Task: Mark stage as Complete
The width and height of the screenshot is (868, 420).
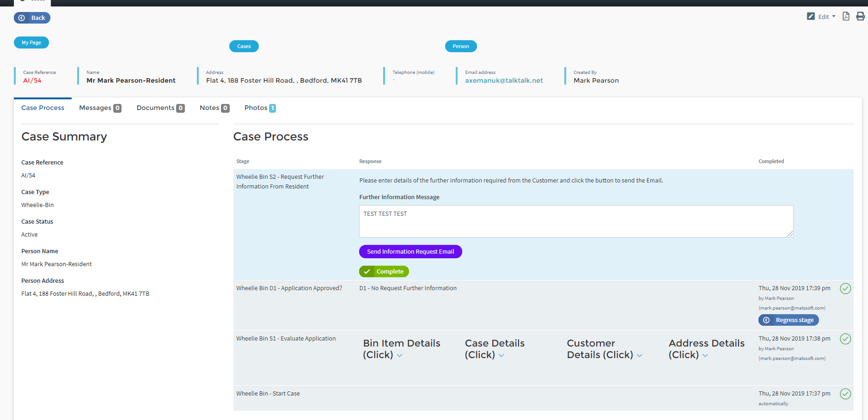Action: coord(384,272)
